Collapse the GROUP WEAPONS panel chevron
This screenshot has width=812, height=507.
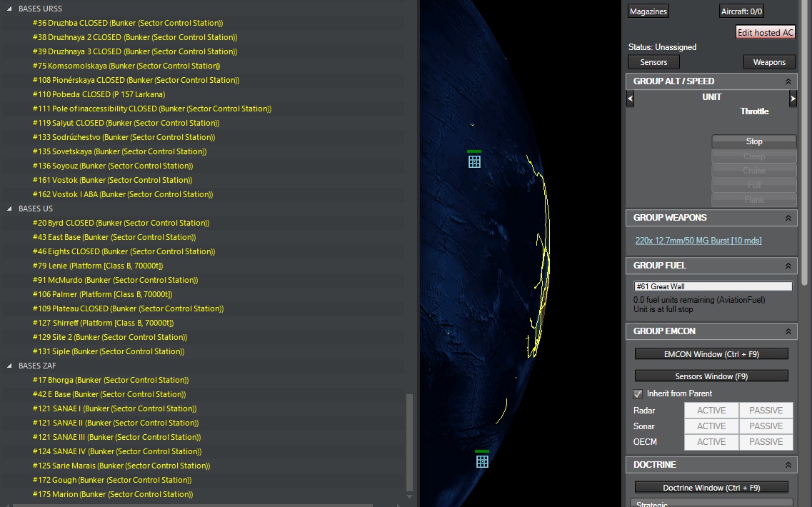tap(788, 218)
